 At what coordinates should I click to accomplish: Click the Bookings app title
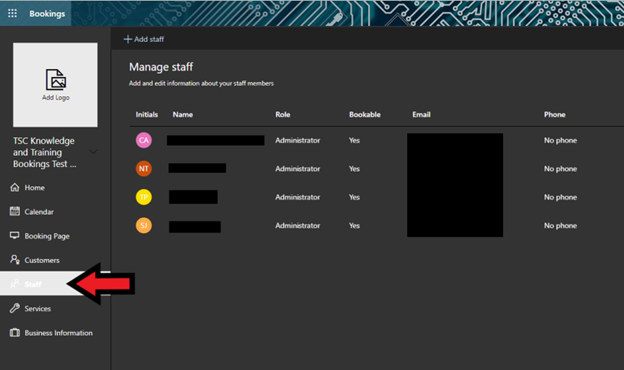click(47, 14)
